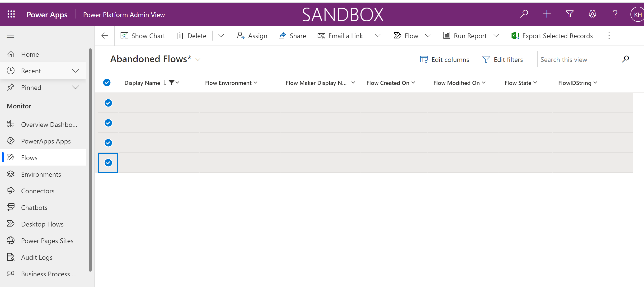Open the KH account avatar
This screenshot has width=644, height=287.
[x=637, y=14]
